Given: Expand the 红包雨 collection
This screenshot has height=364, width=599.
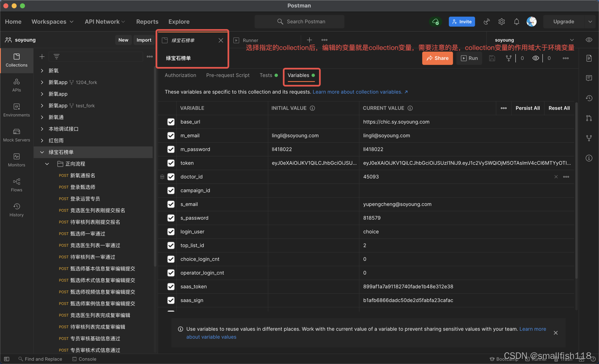Looking at the screenshot, I should 42,140.
